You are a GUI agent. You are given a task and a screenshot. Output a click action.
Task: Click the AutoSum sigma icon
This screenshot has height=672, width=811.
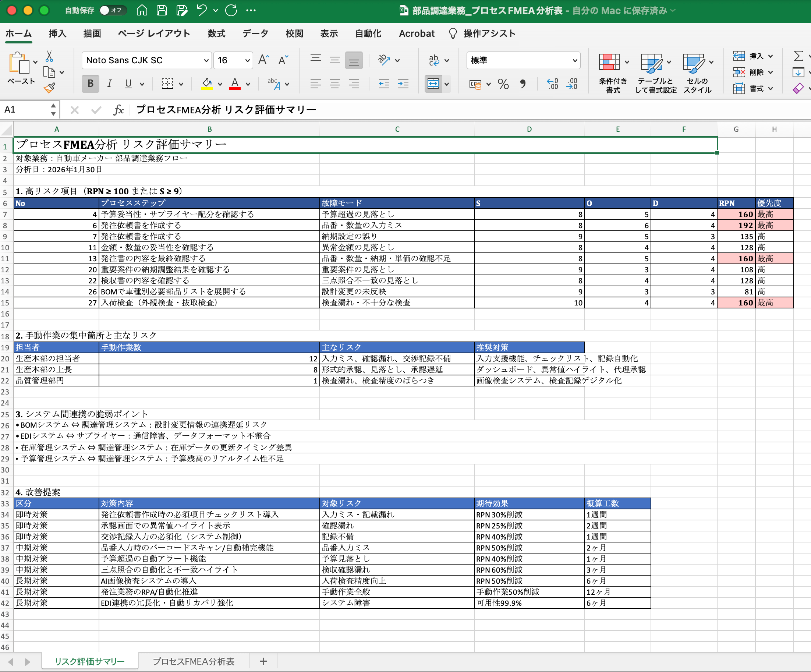798,56
